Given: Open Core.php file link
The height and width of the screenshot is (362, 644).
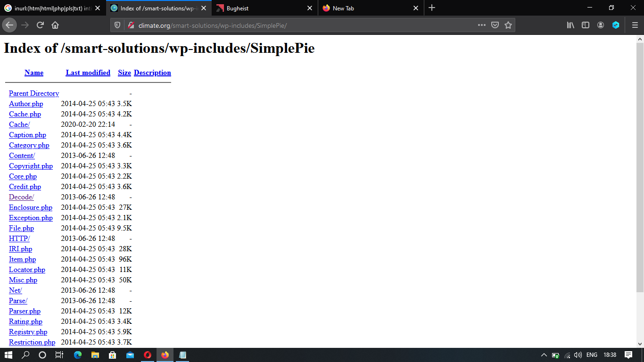Looking at the screenshot, I should pyautogui.click(x=23, y=176).
